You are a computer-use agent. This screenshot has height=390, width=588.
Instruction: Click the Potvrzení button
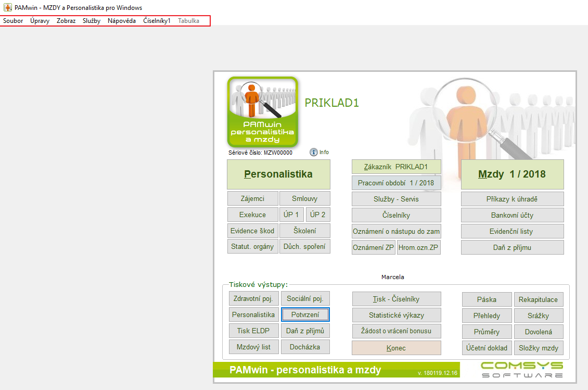pos(305,314)
